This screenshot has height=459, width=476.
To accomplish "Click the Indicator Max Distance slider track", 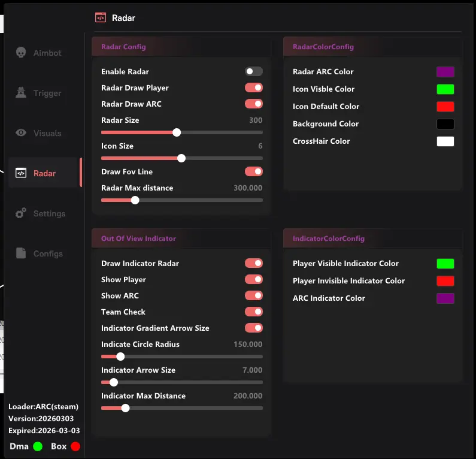I will [x=192, y=408].
